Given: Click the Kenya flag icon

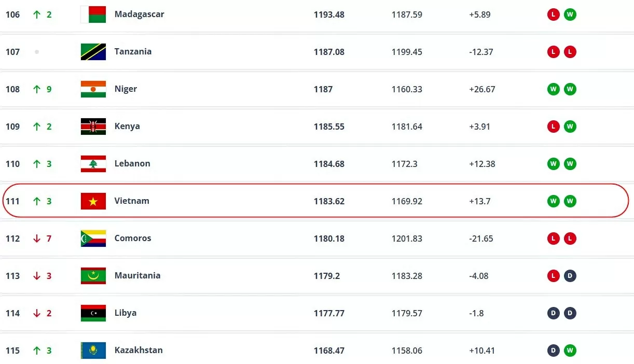Looking at the screenshot, I should (93, 127).
